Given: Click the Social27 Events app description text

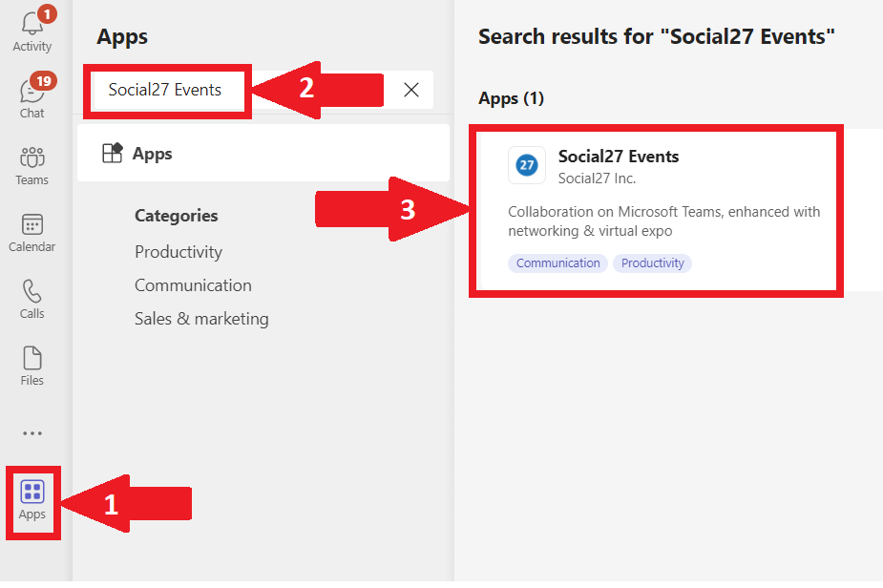Looking at the screenshot, I should coord(663,221).
